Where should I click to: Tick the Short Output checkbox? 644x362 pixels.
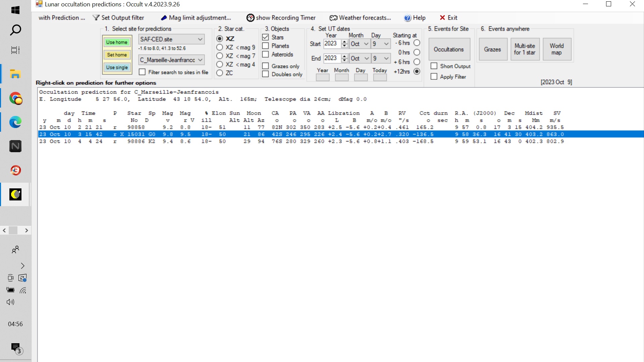[x=434, y=66]
